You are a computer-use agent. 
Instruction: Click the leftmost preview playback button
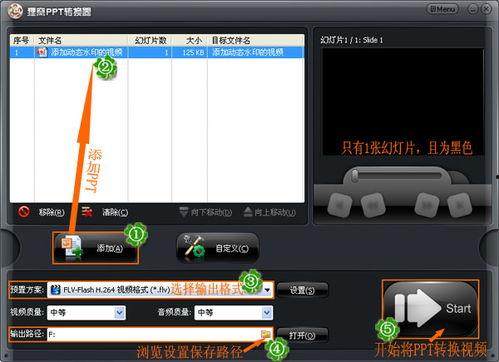pos(339,204)
